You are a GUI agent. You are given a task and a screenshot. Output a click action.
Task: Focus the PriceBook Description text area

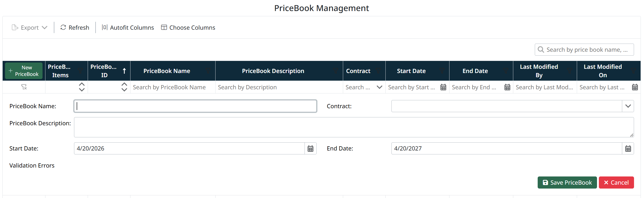coord(354,127)
